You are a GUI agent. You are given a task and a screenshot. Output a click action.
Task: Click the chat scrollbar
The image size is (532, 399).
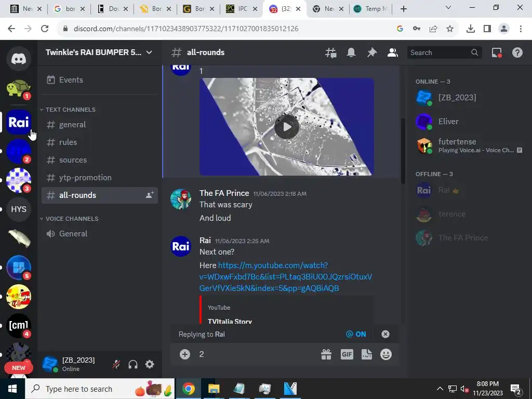[x=403, y=151]
